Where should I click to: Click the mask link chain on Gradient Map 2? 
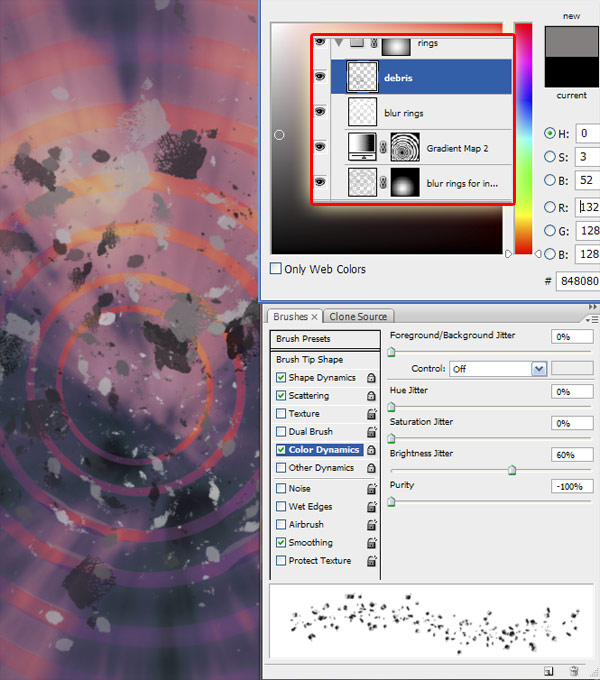(383, 147)
